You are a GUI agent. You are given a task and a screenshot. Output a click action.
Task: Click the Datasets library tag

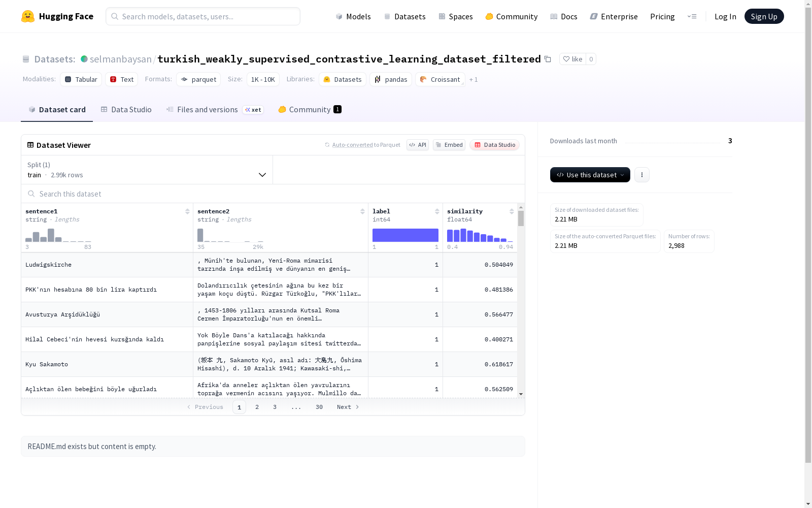pyautogui.click(x=343, y=79)
